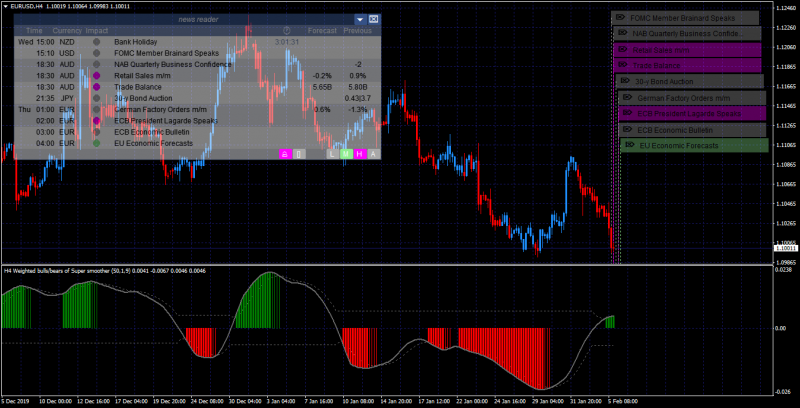Select the Bank Holiday news row
The height and width of the screenshot is (408, 800).
point(197,42)
